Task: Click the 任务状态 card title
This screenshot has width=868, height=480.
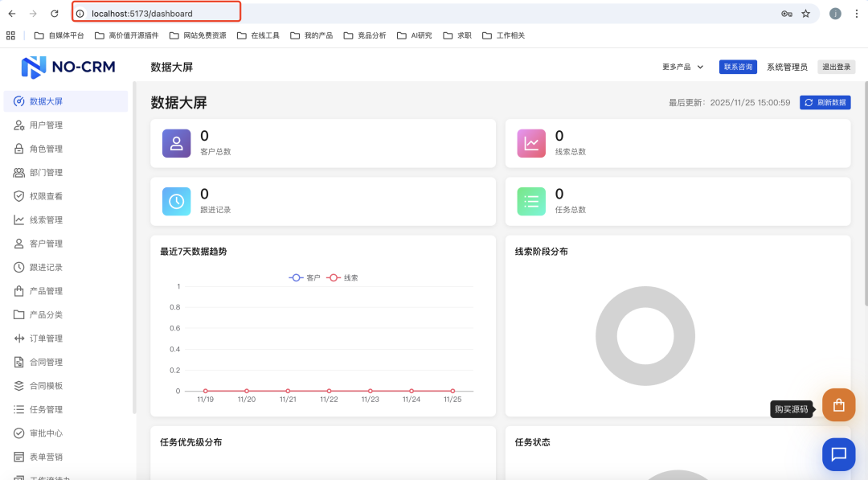Action: [533, 442]
